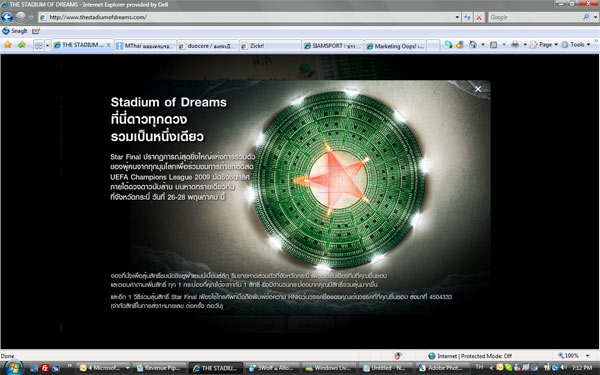
Task: Open the Microsoft grouped taskbar button
Action: click(104, 368)
